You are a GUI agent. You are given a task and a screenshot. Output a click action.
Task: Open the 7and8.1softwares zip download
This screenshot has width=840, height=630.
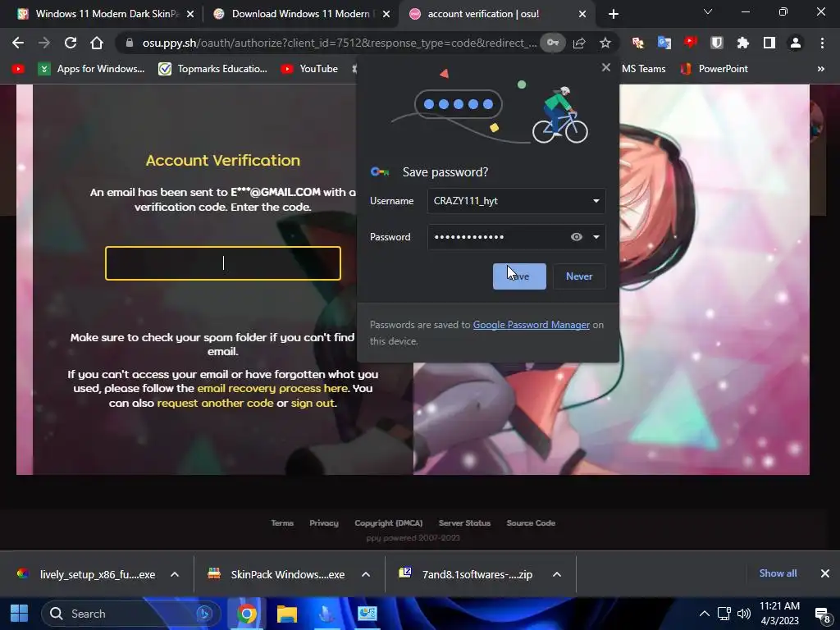pos(466,574)
